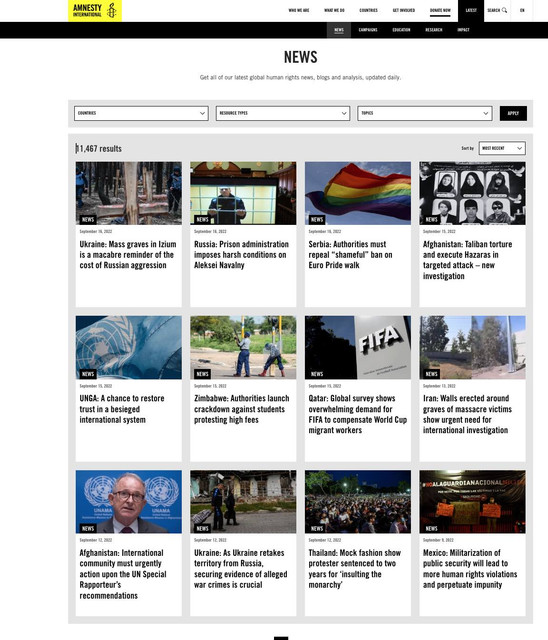Open FIFA sign article thumbnail

(358, 347)
